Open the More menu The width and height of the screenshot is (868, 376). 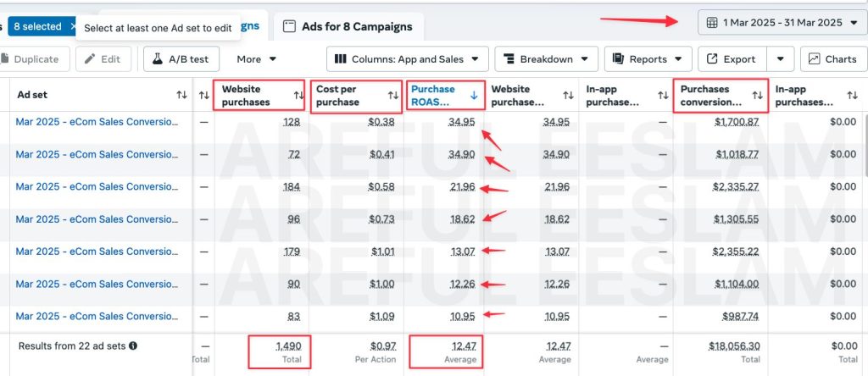257,59
